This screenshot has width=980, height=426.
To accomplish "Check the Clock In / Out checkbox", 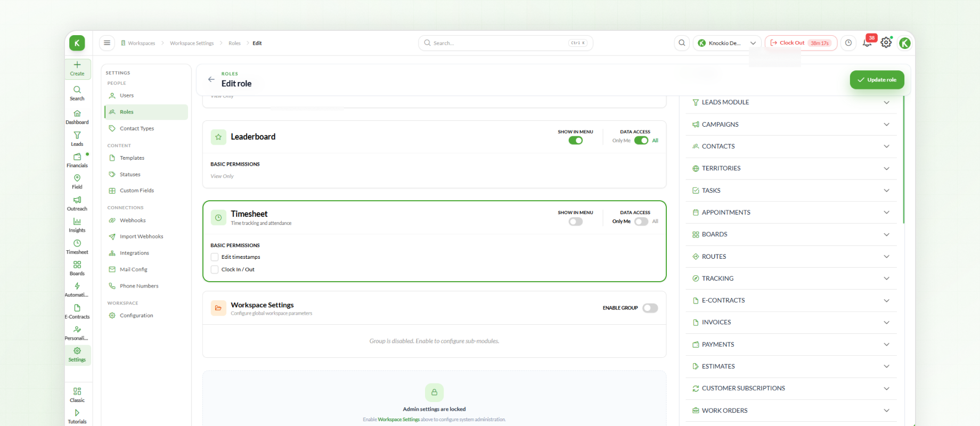I will 215,269.
